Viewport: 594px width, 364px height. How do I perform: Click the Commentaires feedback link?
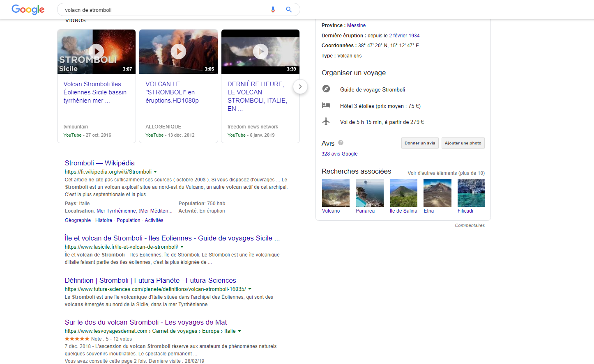pos(470,225)
